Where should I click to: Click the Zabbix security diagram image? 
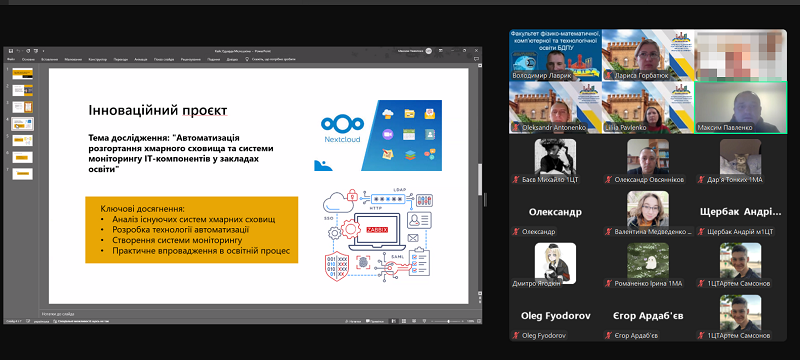pyautogui.click(x=378, y=235)
